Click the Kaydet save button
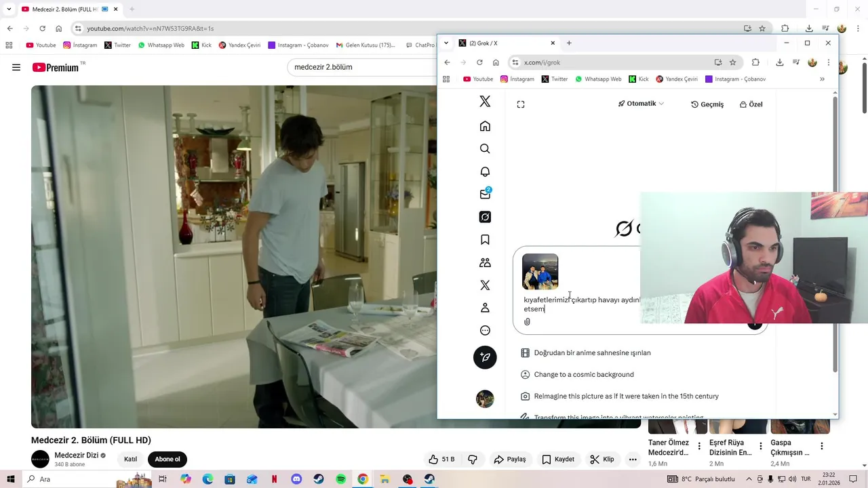The image size is (868, 488). [x=558, y=459]
